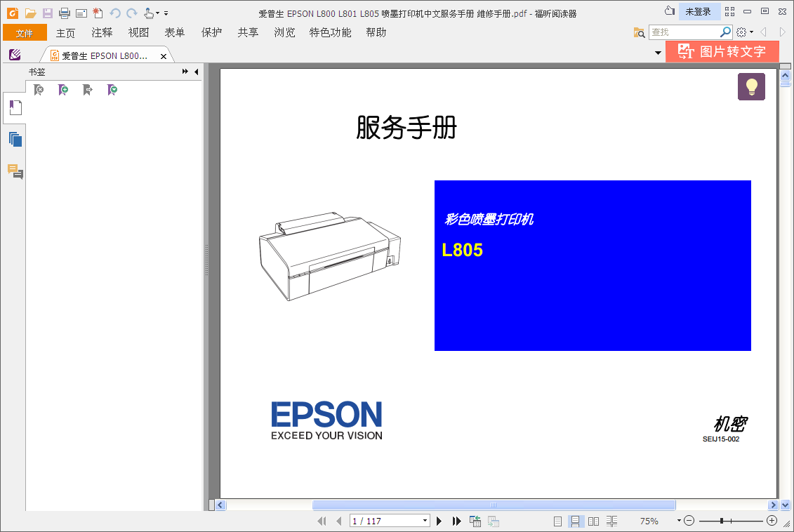
Task: Collapse the bookmarks panel with left arrow
Action: point(197,72)
